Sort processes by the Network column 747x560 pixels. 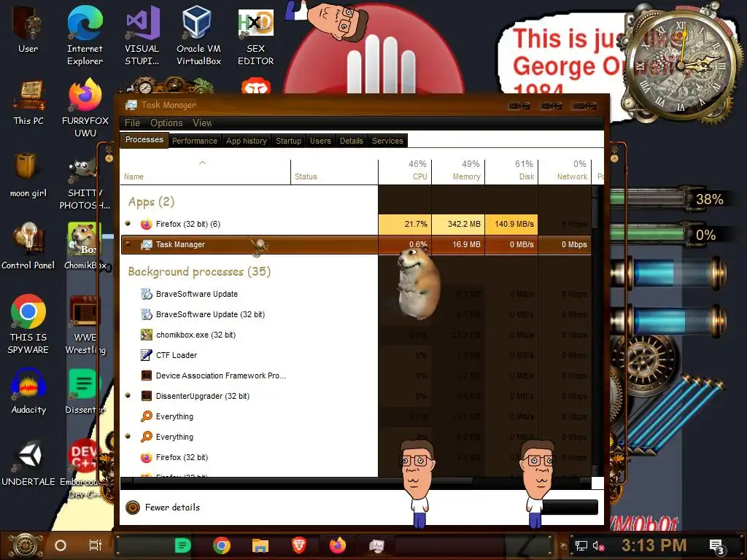565,172
